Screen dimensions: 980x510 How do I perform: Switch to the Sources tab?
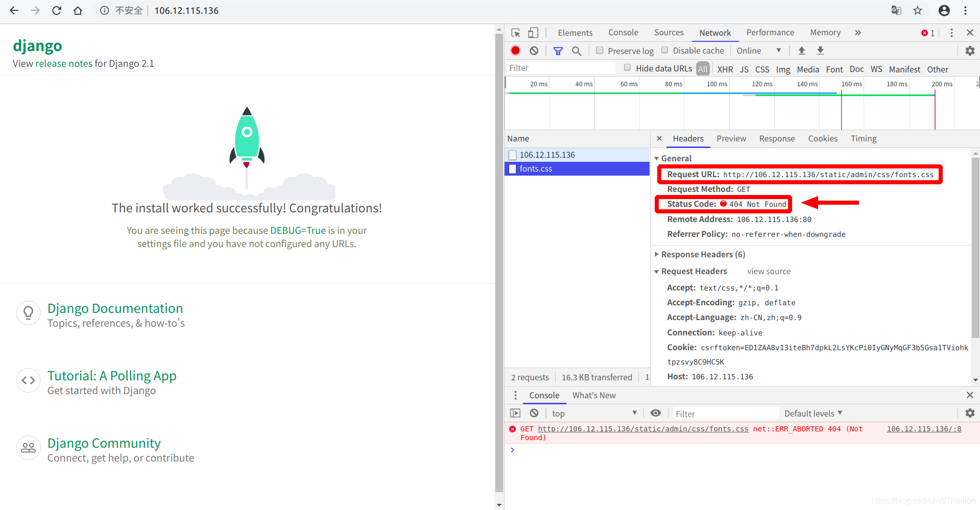click(668, 33)
